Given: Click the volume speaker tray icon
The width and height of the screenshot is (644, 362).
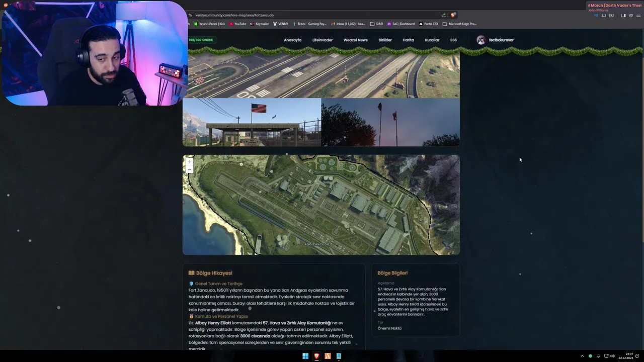Looking at the screenshot, I should tap(612, 356).
